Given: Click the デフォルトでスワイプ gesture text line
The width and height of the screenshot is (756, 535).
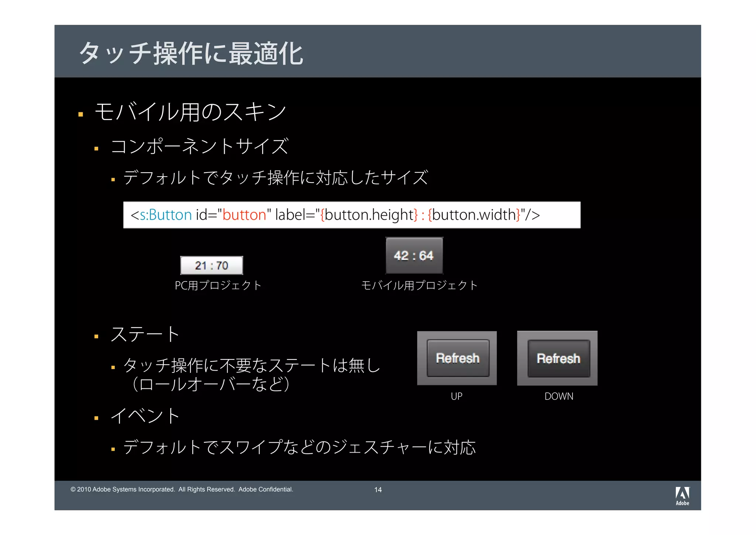Looking at the screenshot, I should 299,447.
